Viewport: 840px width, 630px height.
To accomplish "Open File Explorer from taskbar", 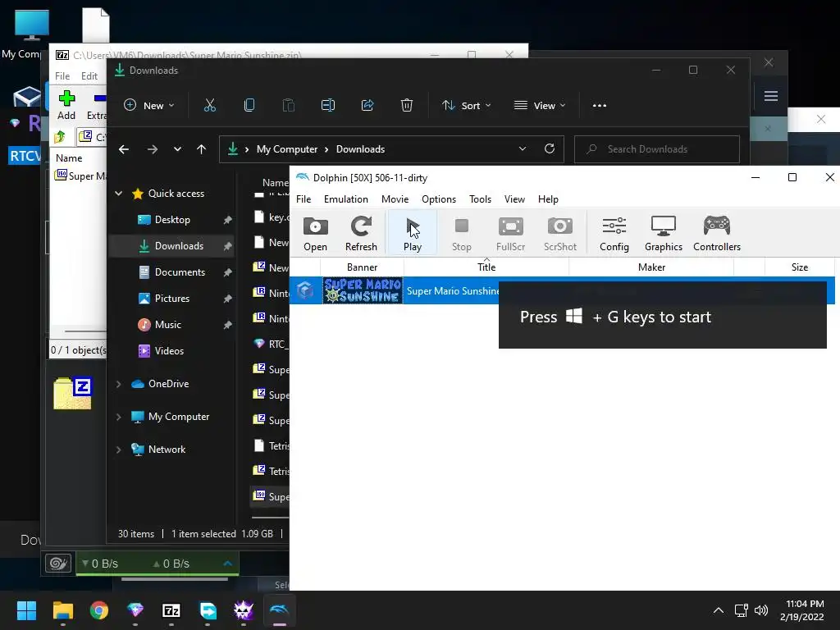I will tap(62, 610).
